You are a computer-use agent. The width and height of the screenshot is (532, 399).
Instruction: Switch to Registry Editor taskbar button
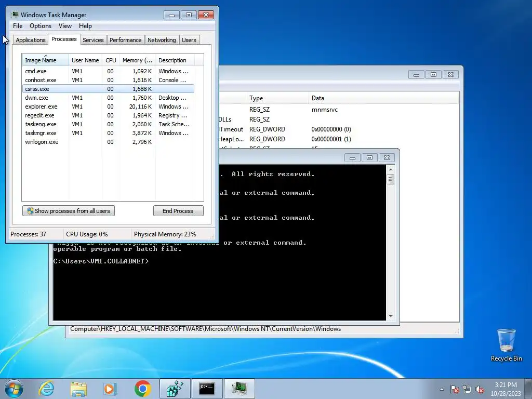pos(175,389)
